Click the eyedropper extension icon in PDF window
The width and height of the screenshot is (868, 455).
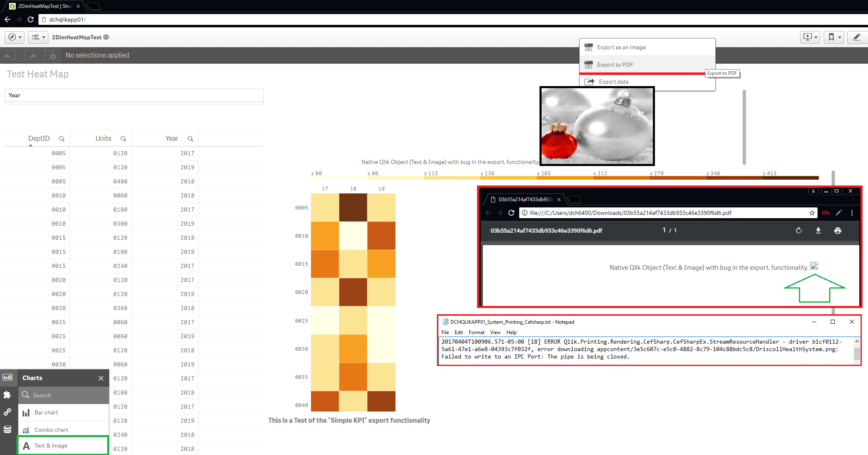839,213
